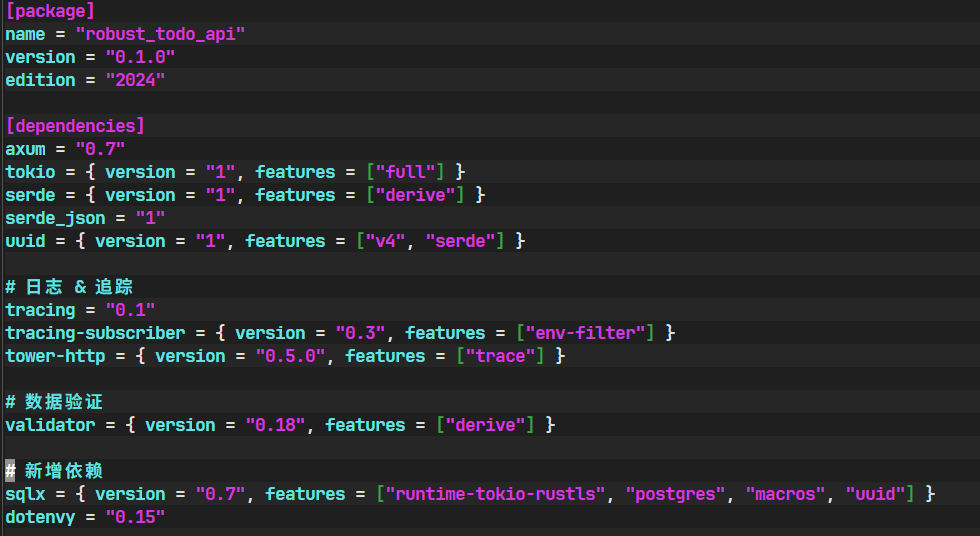The height and width of the screenshot is (536, 980).
Task: Click the tokio dependency key
Action: pyautogui.click(x=30, y=172)
